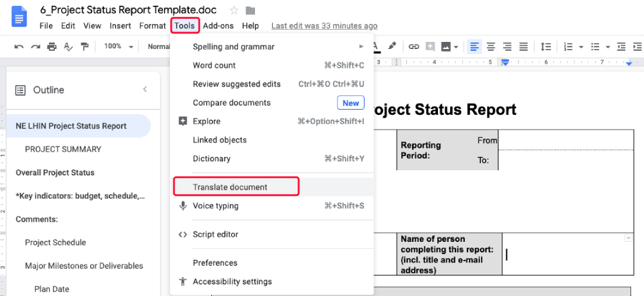
Task: Select Translate document from the Tools menu
Action: click(230, 187)
